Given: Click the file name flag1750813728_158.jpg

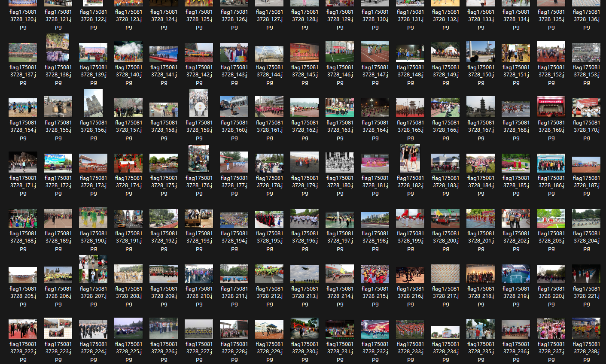Looking at the screenshot, I should [x=164, y=130].
